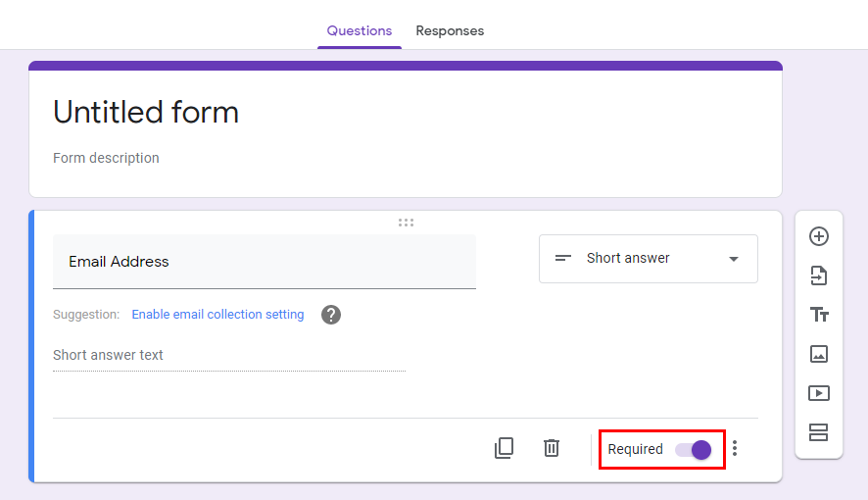Screen dimensions: 868x500
Task: Open the help question mark icon
Action: [x=331, y=315]
